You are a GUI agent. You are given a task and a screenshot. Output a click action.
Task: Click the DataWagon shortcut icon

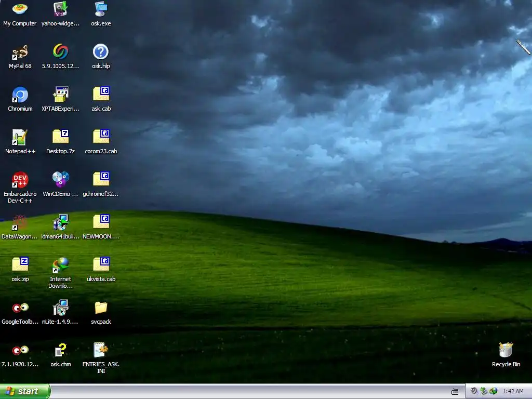click(x=20, y=222)
